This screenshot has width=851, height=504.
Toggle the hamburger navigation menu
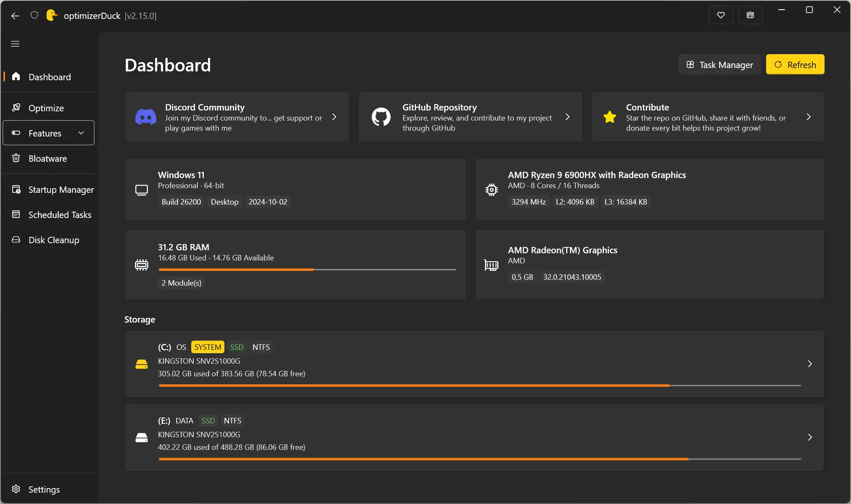tap(15, 44)
